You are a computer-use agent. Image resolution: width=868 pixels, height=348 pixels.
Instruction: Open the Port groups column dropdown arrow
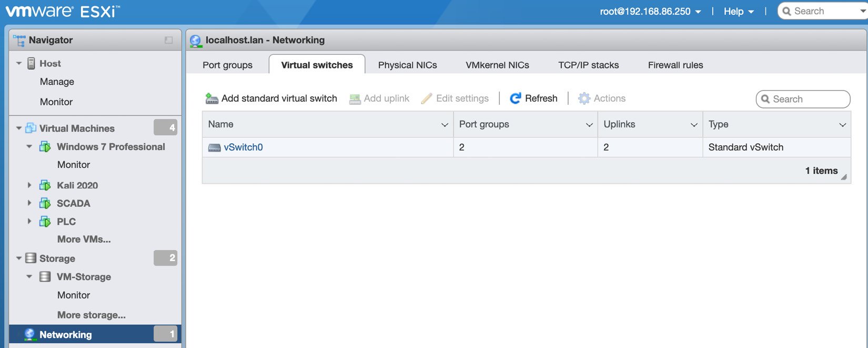589,125
